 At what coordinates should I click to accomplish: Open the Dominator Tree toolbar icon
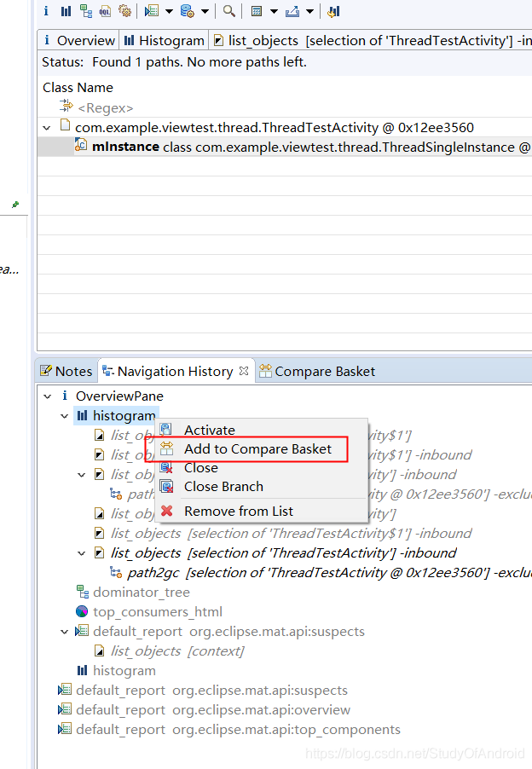pos(86,11)
